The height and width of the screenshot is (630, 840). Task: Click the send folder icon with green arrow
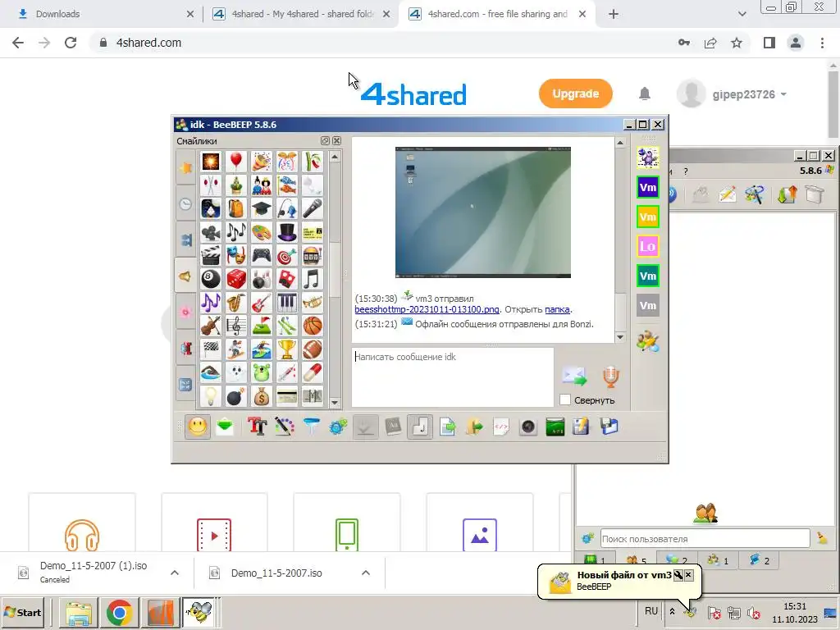coord(474,427)
